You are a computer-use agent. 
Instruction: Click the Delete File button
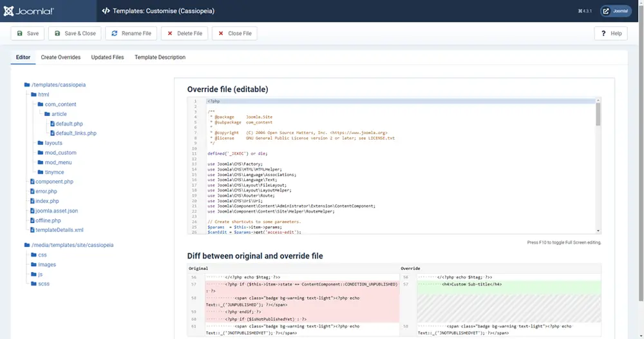(x=184, y=34)
